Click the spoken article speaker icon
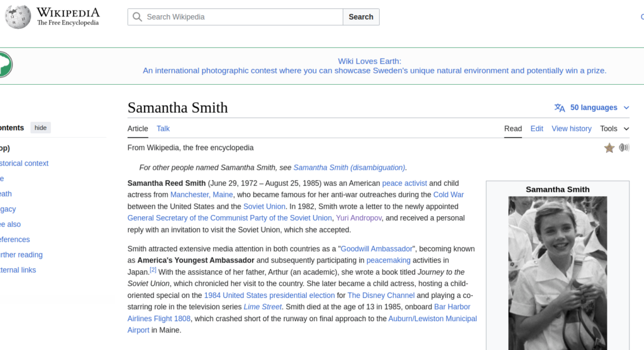 point(624,148)
